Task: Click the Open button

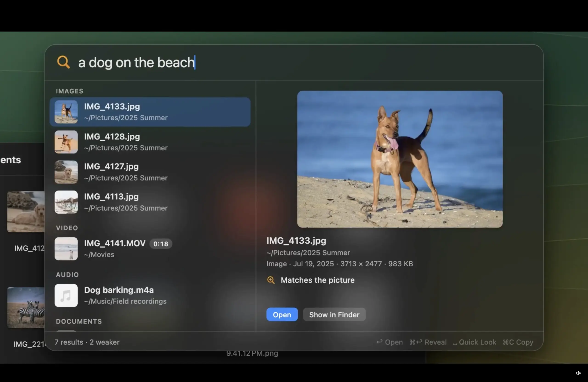Action: pyautogui.click(x=282, y=315)
